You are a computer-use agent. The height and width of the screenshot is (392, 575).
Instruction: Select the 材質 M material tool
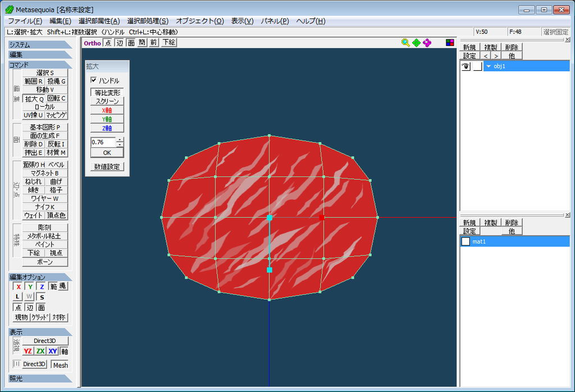[57, 152]
